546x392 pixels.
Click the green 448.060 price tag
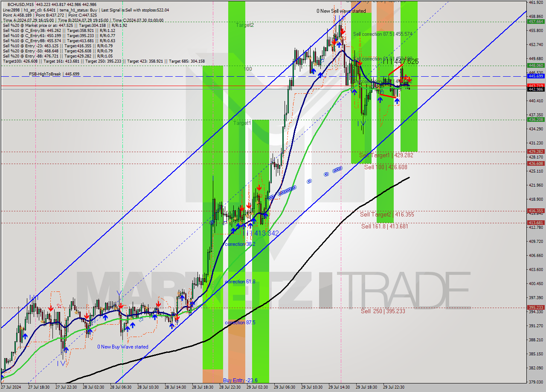pyautogui.click(x=536, y=65)
